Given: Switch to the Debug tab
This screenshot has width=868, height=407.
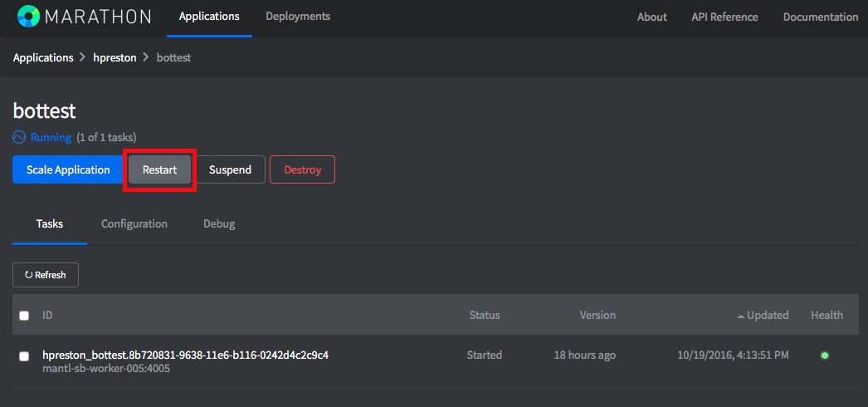Looking at the screenshot, I should [219, 224].
